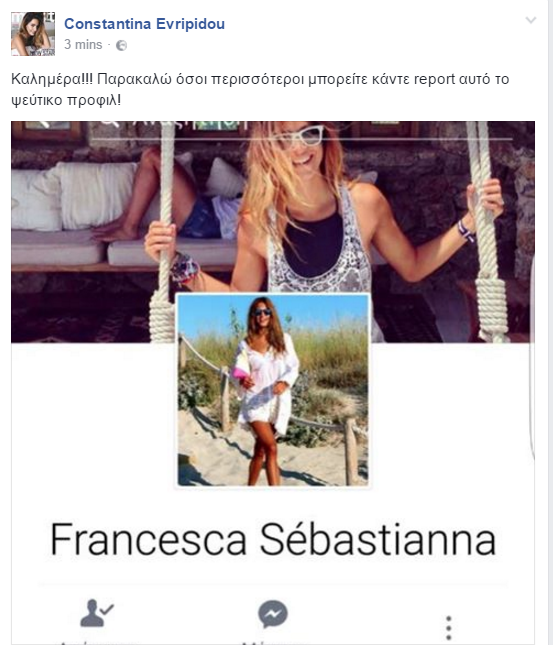Click the label under the Friends icon
Viewport: 553px width, 645px height.
[97, 642]
